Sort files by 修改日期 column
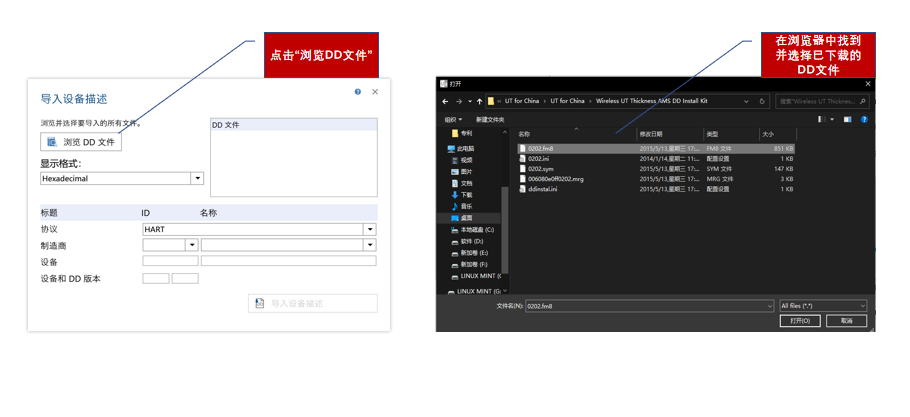Image resolution: width=910 pixels, height=417 pixels. point(653,133)
